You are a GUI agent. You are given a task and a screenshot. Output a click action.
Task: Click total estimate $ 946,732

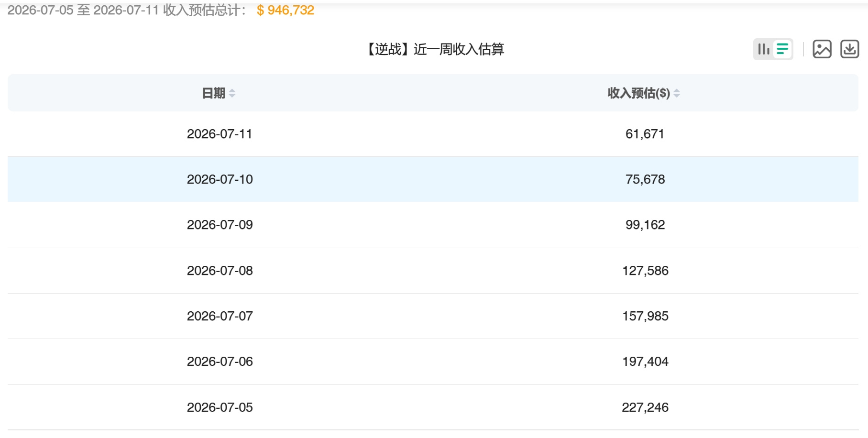[286, 10]
